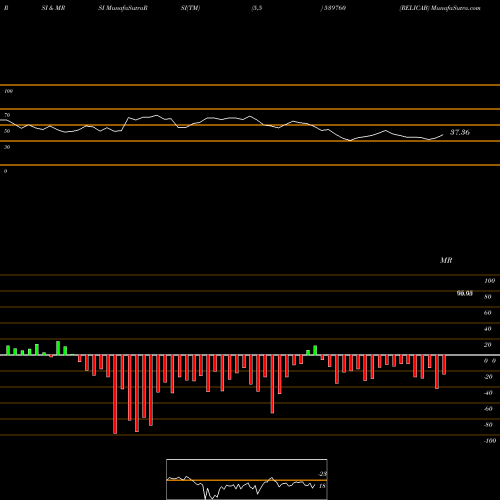Click the -100 axis label on the MR chart
This screenshot has height=500, width=500.
(490, 441)
